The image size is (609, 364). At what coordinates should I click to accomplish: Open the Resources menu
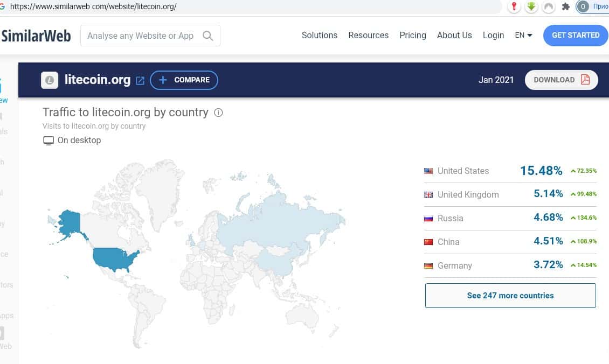368,35
